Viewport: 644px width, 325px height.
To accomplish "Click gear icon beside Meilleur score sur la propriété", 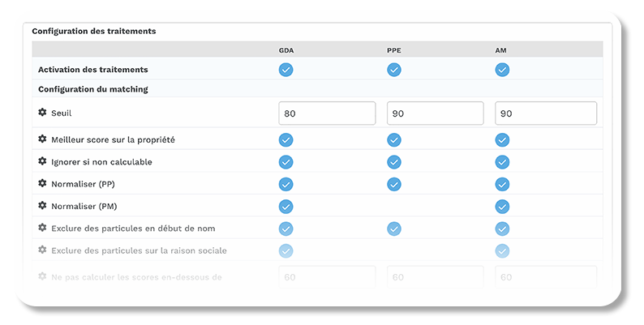I will click(x=43, y=139).
